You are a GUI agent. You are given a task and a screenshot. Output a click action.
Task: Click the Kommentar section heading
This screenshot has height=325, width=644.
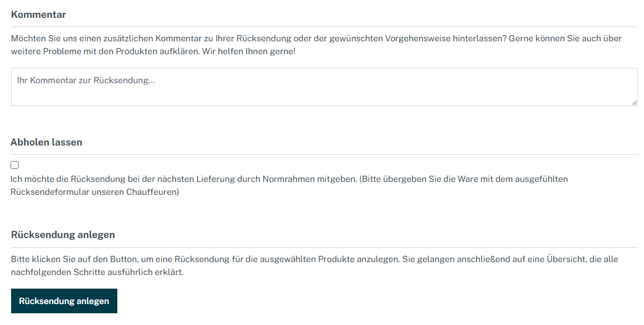(38, 14)
